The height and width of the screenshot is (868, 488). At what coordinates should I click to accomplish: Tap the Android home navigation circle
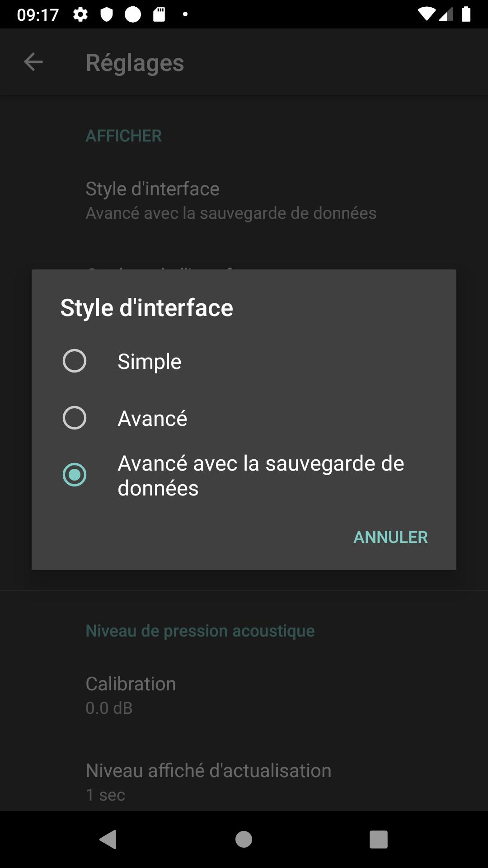coord(244,840)
